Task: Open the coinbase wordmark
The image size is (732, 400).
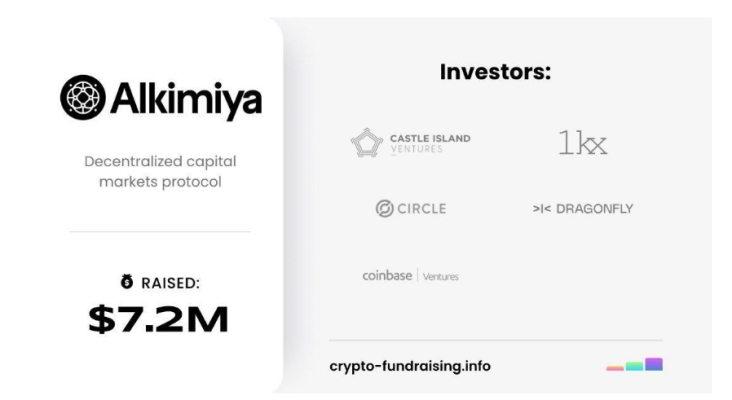Action: coord(387,275)
